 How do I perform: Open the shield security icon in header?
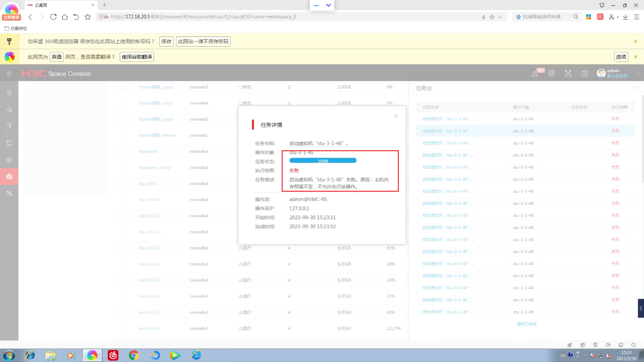(x=551, y=73)
